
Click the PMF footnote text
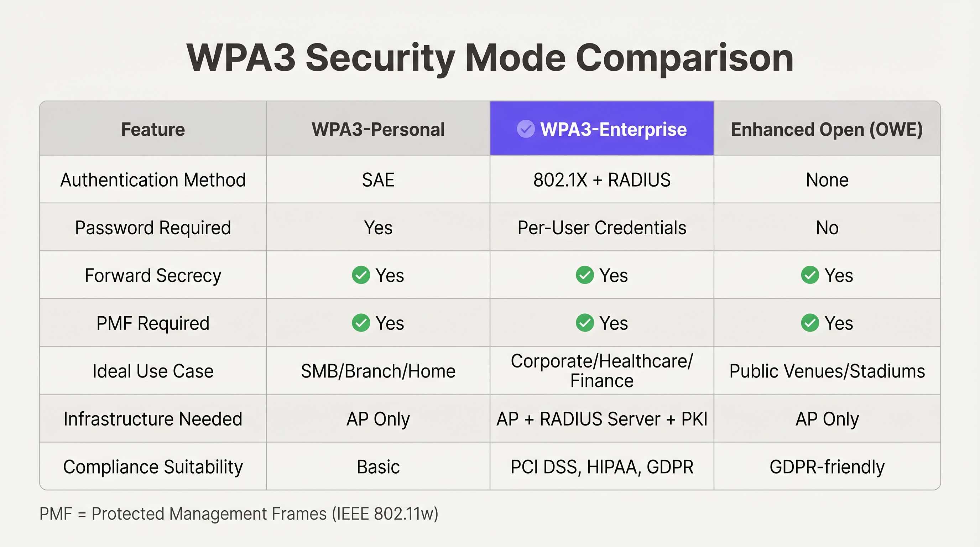point(239,514)
